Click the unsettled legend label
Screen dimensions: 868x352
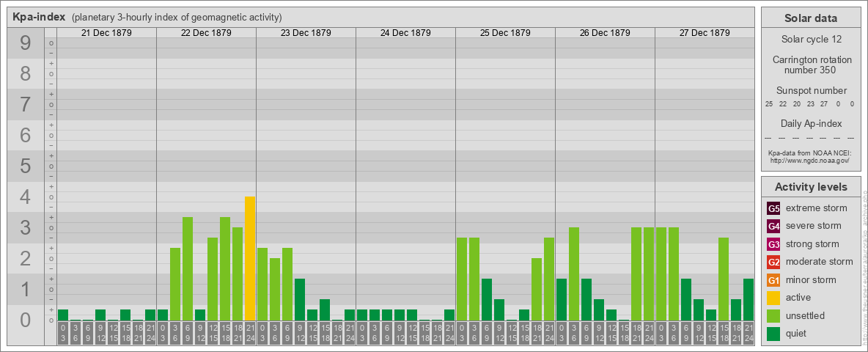(806, 316)
